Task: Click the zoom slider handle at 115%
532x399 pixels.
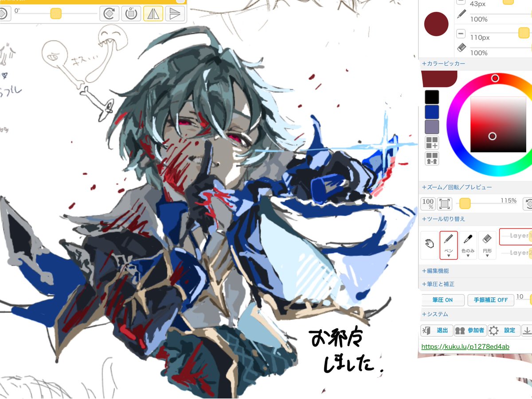Action: tap(465, 203)
